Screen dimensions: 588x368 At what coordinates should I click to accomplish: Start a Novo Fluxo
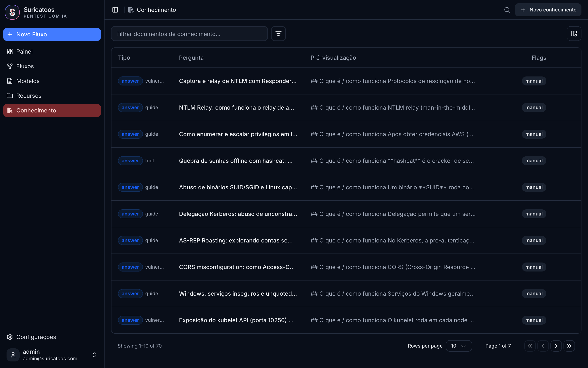(x=52, y=34)
